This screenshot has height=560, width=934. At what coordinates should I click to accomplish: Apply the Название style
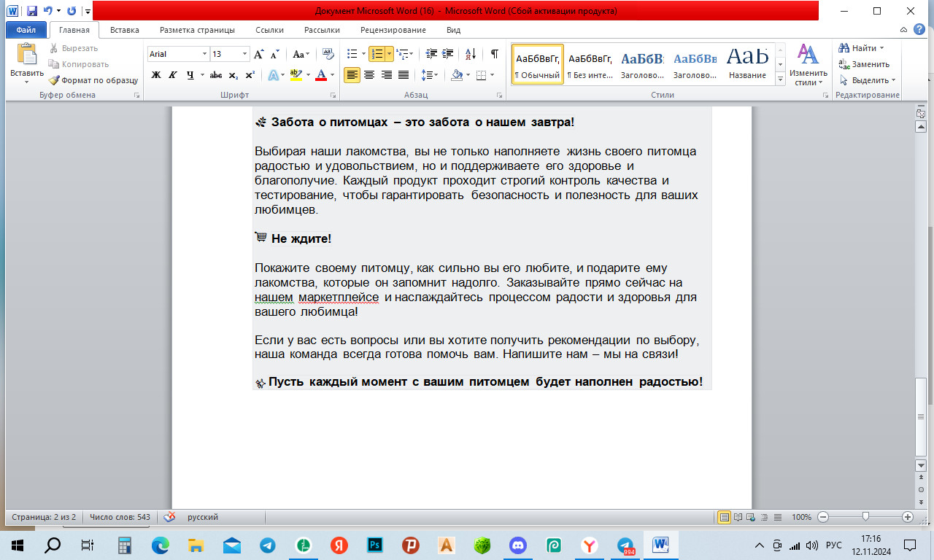(x=748, y=65)
